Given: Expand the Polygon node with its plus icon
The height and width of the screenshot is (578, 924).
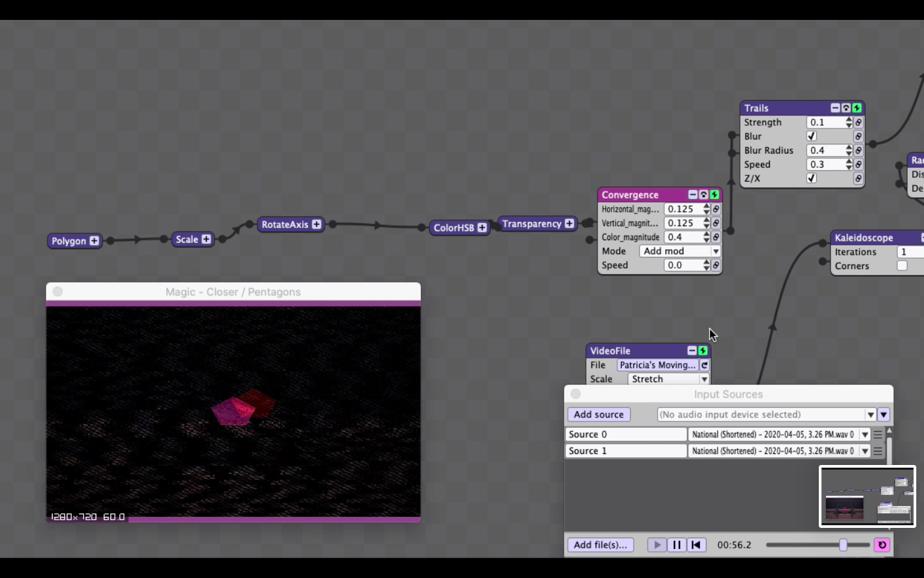Looking at the screenshot, I should pos(94,241).
